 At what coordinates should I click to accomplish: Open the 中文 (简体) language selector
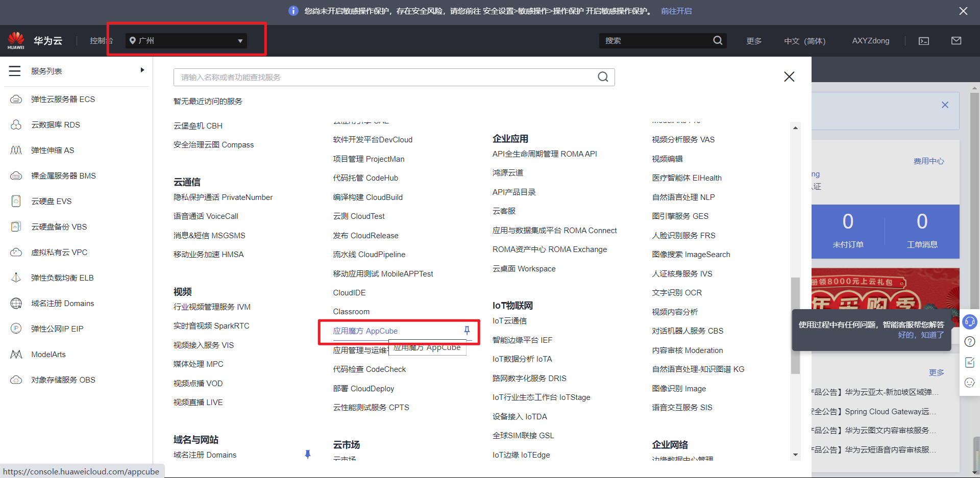coord(804,41)
